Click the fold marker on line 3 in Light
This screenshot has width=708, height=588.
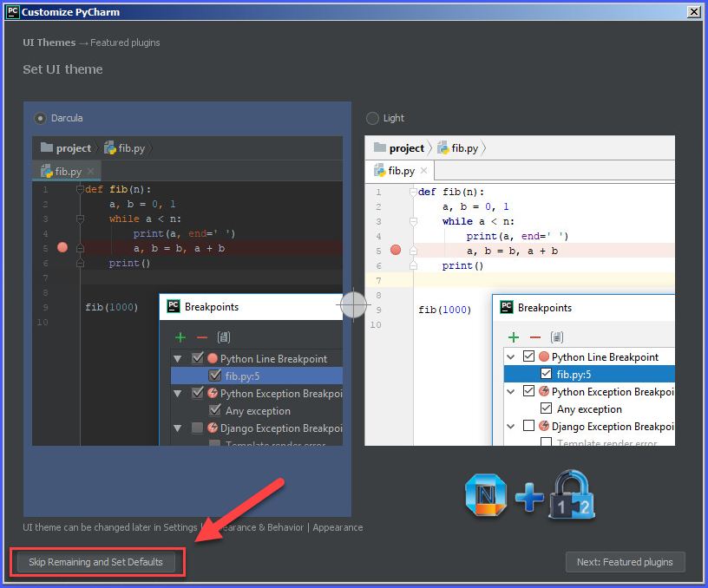point(413,221)
